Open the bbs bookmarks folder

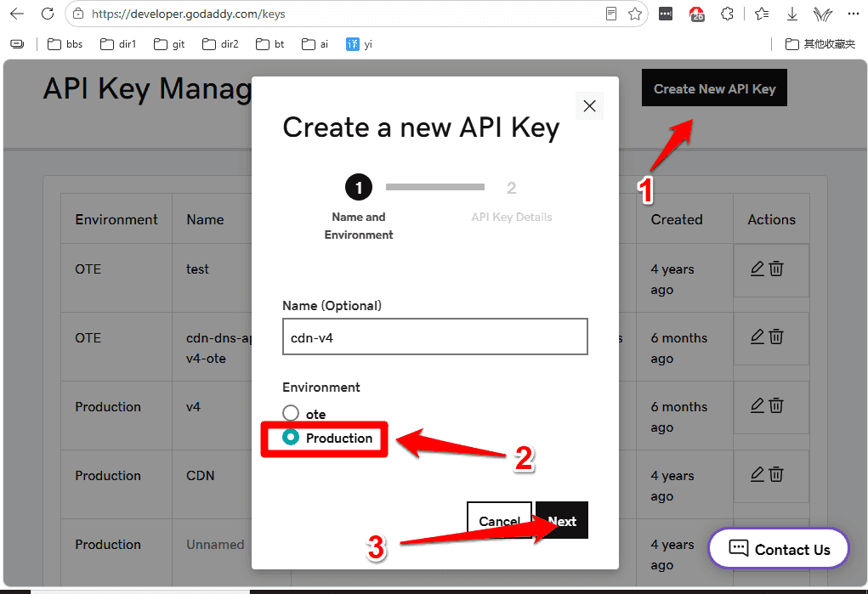click(65, 44)
